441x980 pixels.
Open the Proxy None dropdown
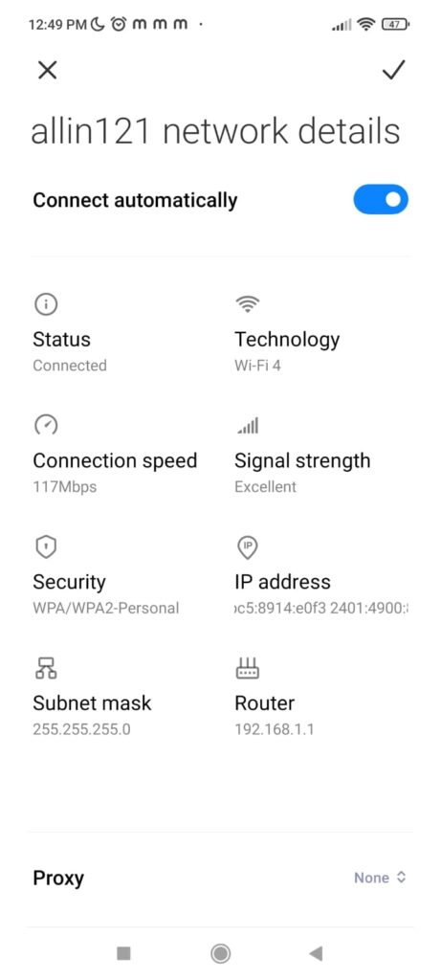pyautogui.click(x=381, y=878)
